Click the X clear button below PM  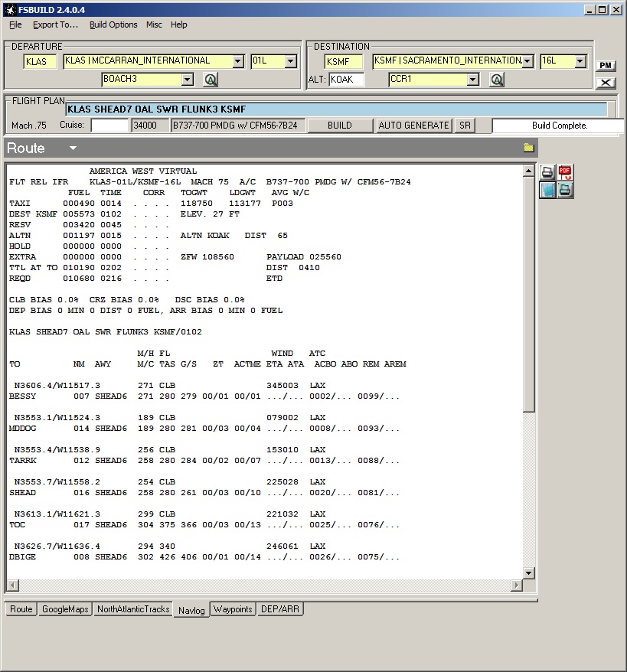tap(606, 83)
